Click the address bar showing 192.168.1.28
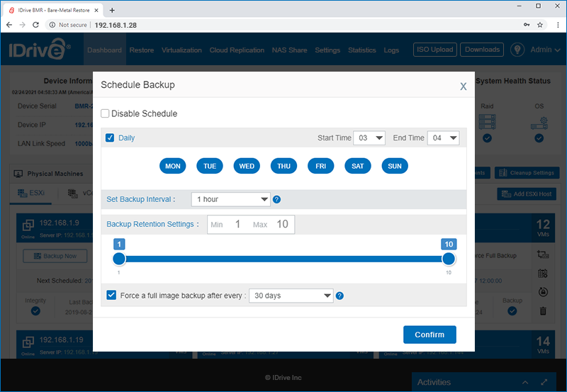The image size is (567, 392). (116, 25)
